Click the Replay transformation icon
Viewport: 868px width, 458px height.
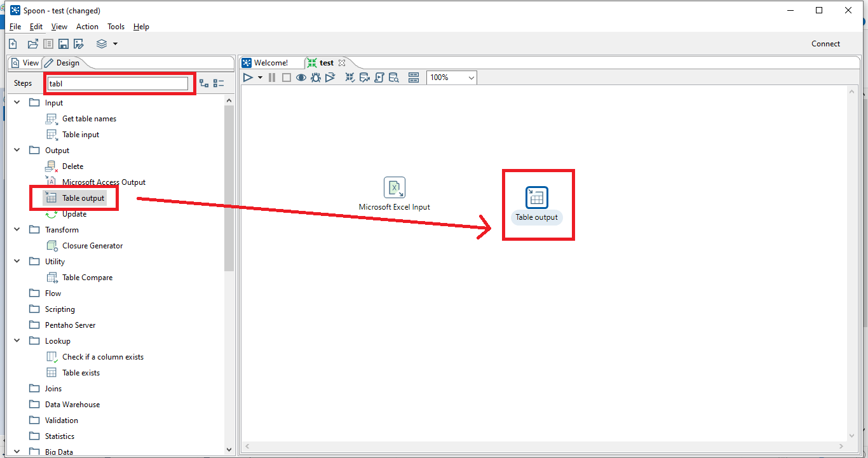330,77
